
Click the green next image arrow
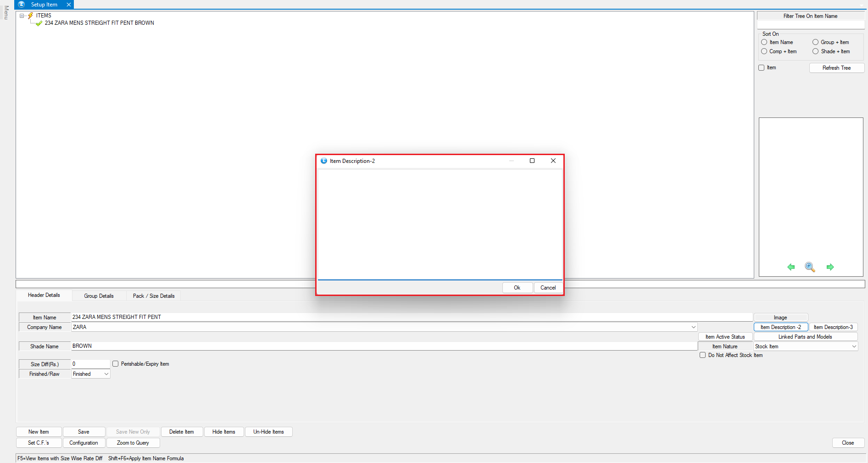point(830,267)
